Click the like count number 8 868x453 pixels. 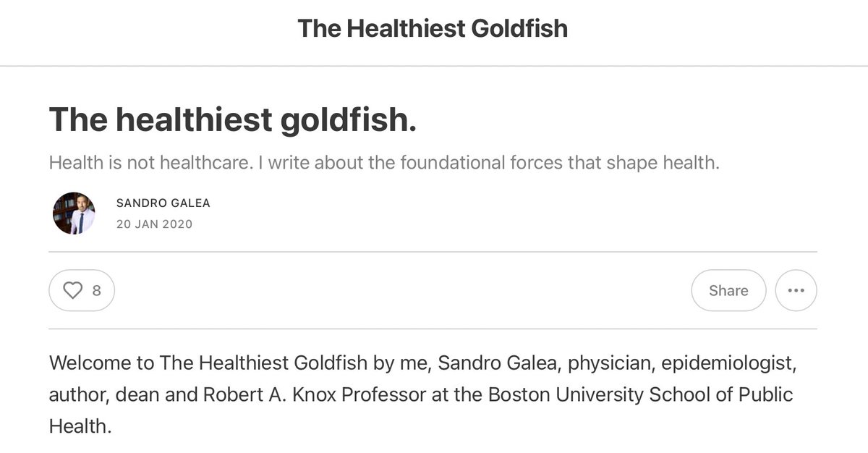point(97,291)
